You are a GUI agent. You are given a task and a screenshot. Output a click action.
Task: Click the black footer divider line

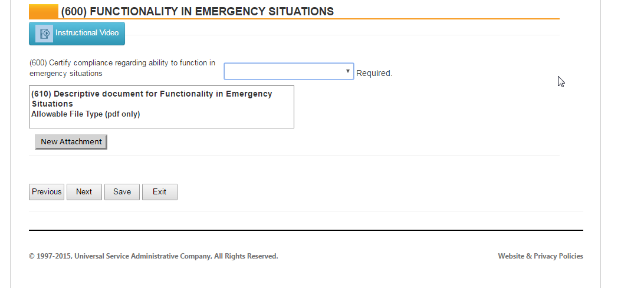(305, 230)
